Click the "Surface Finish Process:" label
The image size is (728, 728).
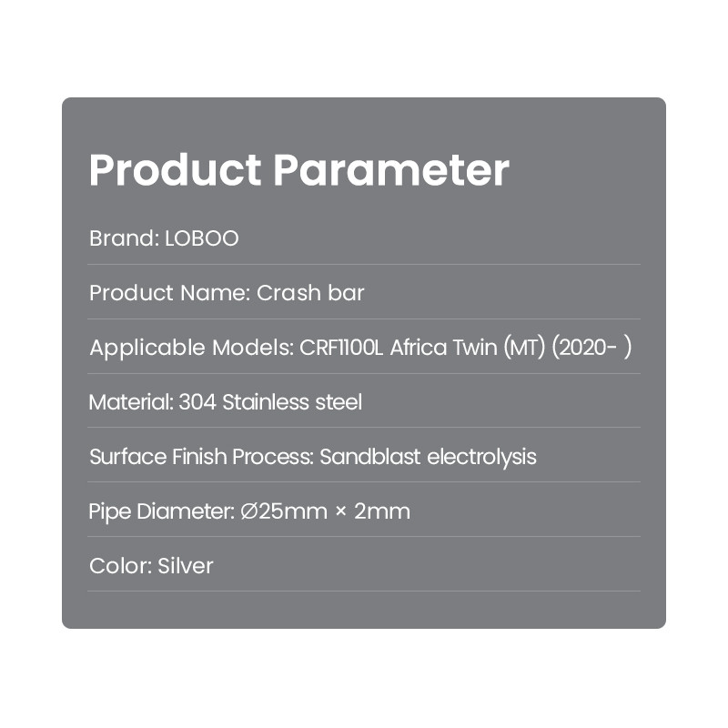pos(201,457)
